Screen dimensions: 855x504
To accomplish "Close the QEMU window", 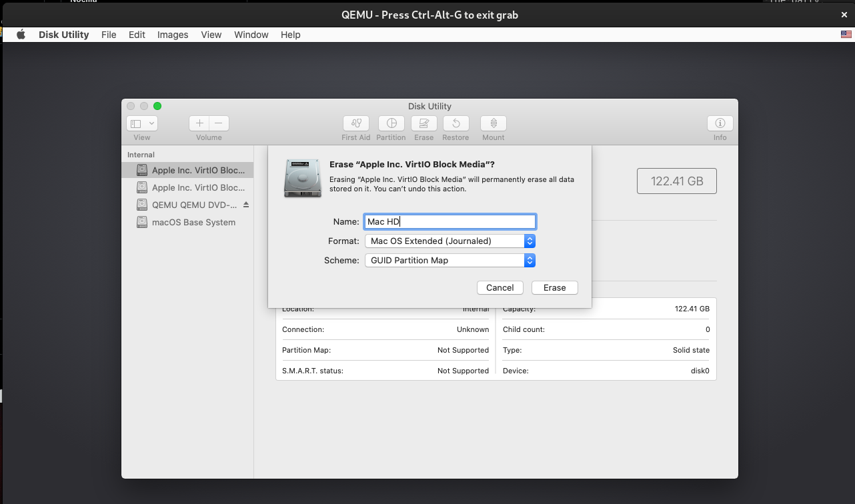I will coord(844,15).
